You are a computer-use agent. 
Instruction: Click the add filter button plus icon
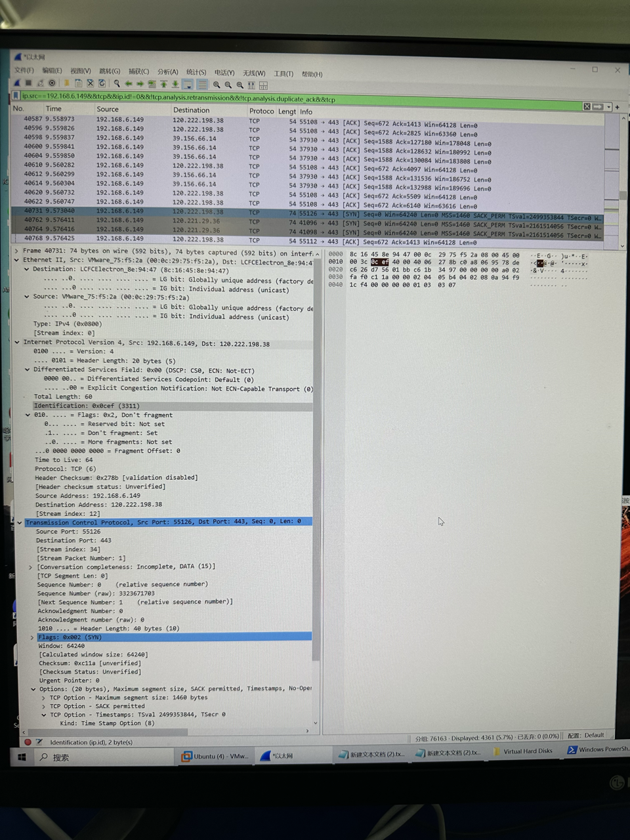pos(617,107)
